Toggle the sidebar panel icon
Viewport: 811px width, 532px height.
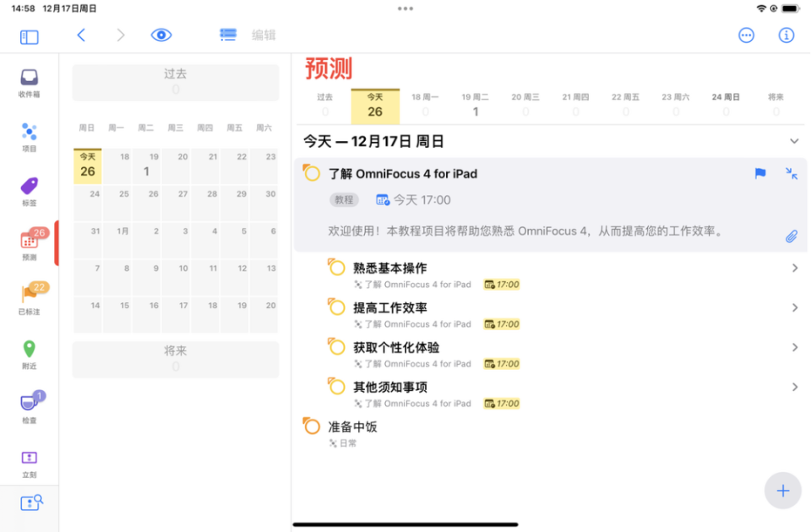(29, 36)
